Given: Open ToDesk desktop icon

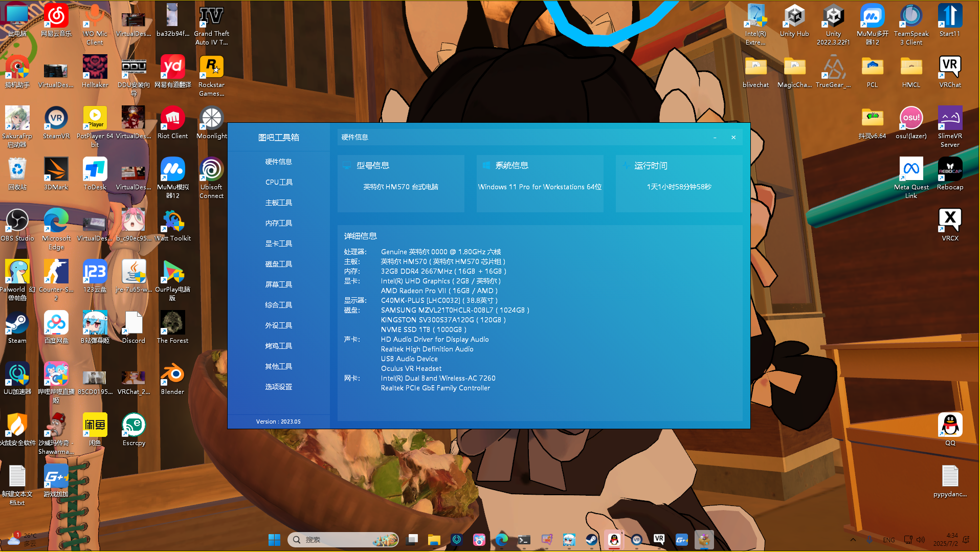Looking at the screenshot, I should tap(95, 174).
